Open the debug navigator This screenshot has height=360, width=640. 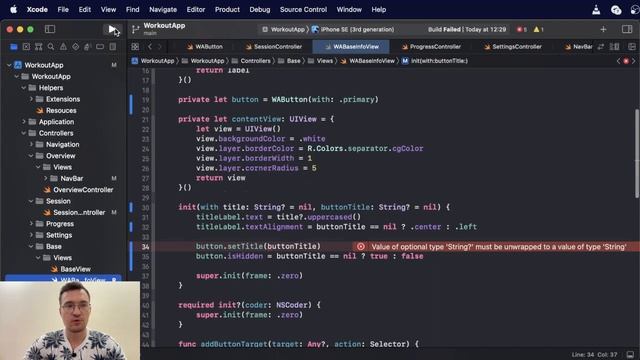click(x=87, y=47)
